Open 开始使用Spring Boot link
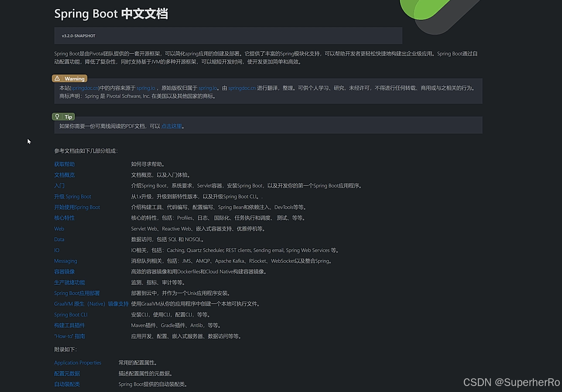The height and width of the screenshot is (392, 562). [x=77, y=207]
